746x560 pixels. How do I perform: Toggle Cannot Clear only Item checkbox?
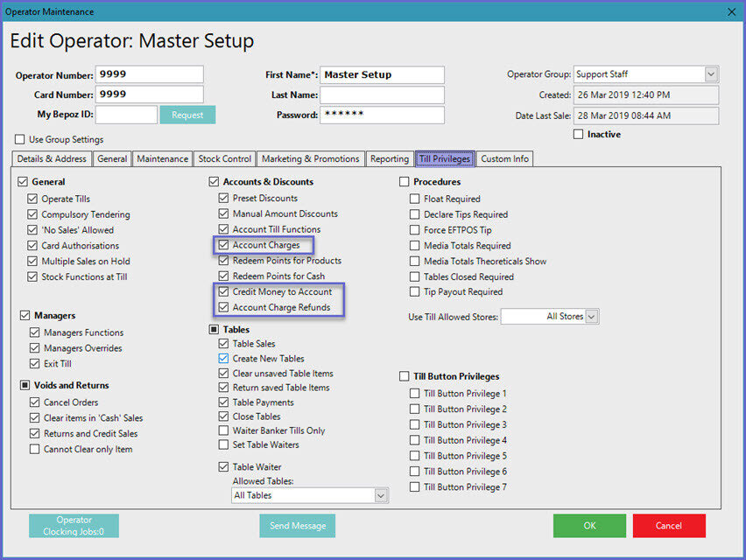35,449
